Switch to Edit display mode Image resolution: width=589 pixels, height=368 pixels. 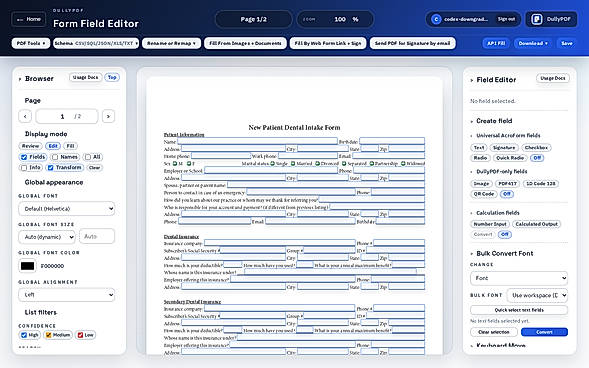click(53, 146)
